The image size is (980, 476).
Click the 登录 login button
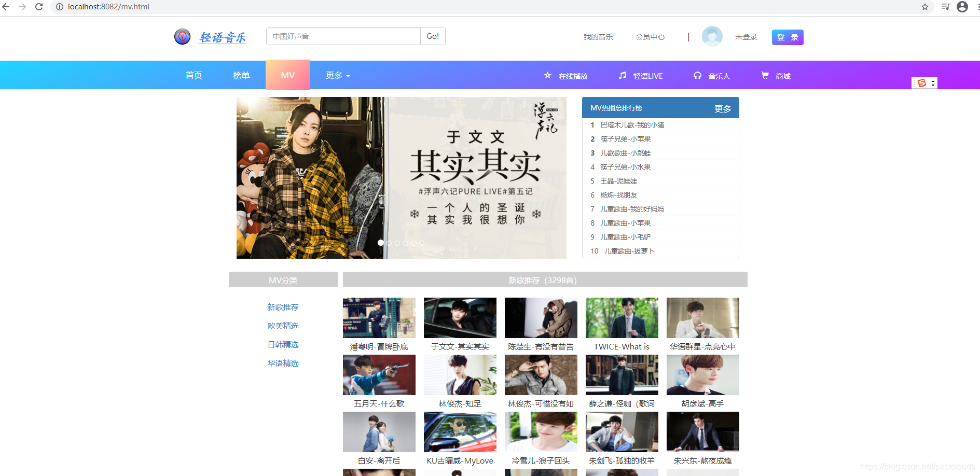pos(788,37)
